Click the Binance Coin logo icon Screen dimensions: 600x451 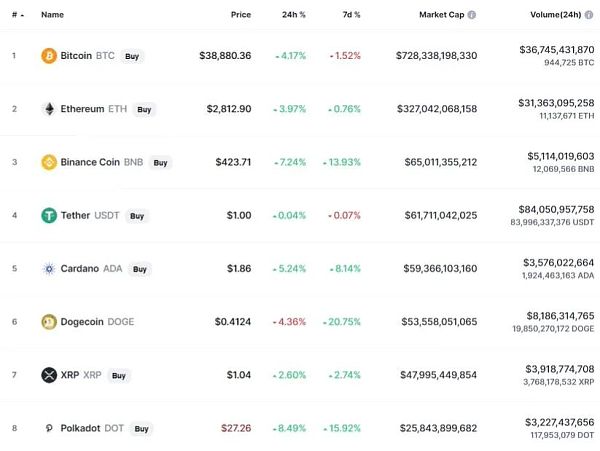tap(48, 162)
